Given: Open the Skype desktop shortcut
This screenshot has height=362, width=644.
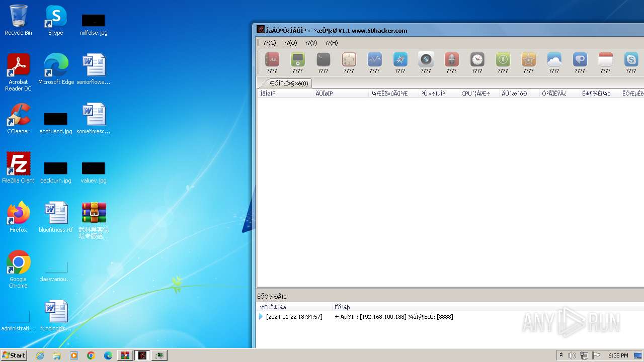Looking at the screenshot, I should click(x=56, y=20).
